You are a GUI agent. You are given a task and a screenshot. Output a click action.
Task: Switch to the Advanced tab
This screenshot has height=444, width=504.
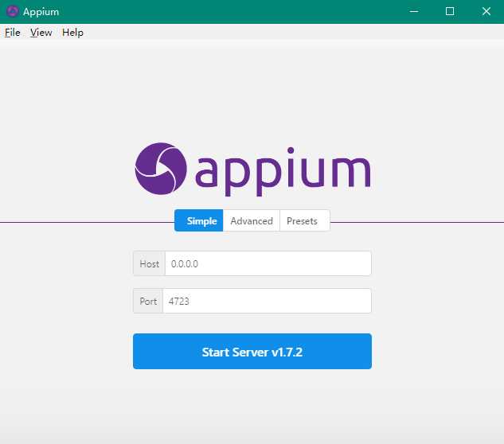(x=252, y=220)
